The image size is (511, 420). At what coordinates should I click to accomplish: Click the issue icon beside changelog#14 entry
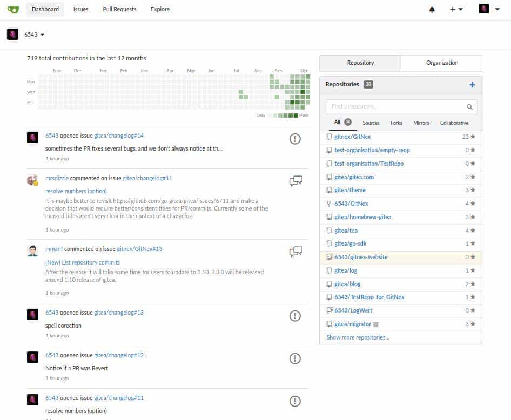[x=295, y=139]
